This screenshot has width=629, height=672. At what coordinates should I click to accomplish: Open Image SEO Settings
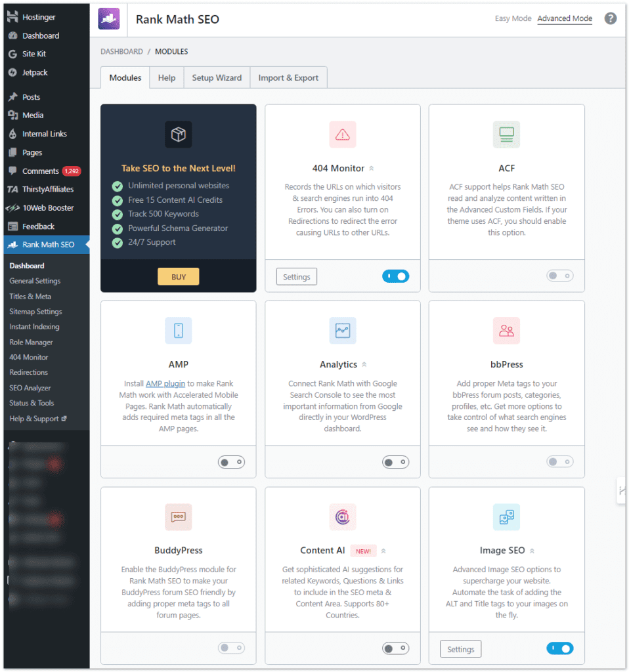click(x=460, y=648)
